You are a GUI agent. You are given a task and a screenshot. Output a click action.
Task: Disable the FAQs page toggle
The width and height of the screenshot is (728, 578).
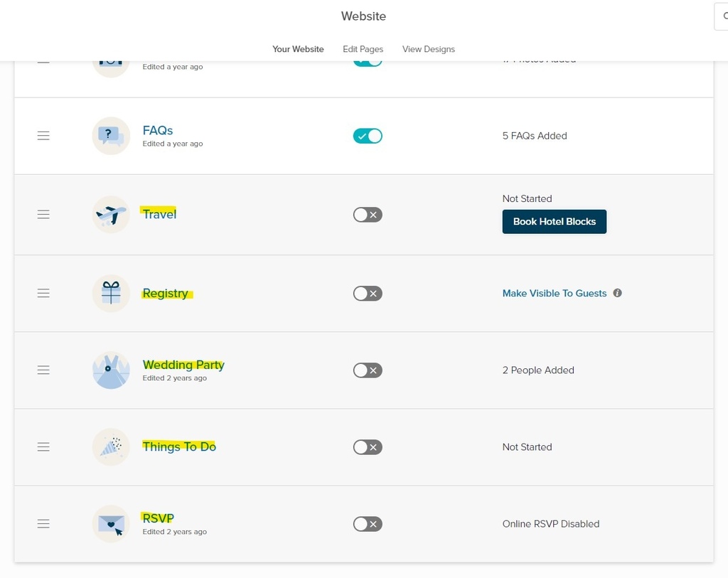point(368,136)
